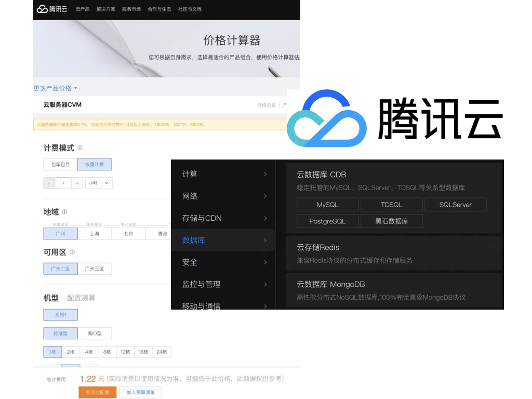Click 黑石数据库 button
This screenshot has width=532, height=399.
(392, 221)
